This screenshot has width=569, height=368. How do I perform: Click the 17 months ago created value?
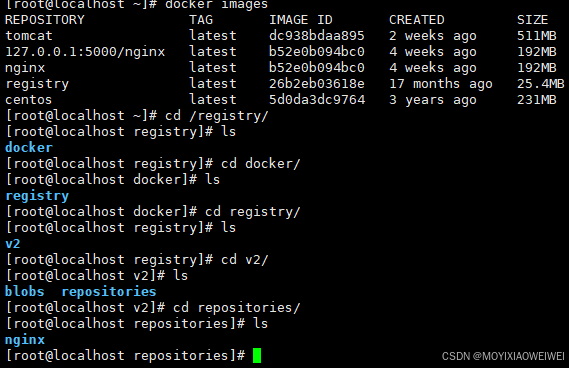441,84
